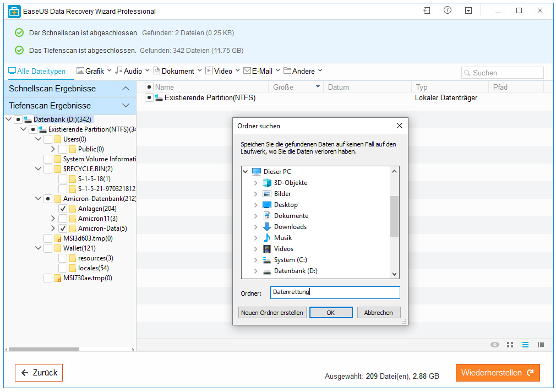Click the MSI730ae.tmp file icon

[x=58, y=278]
